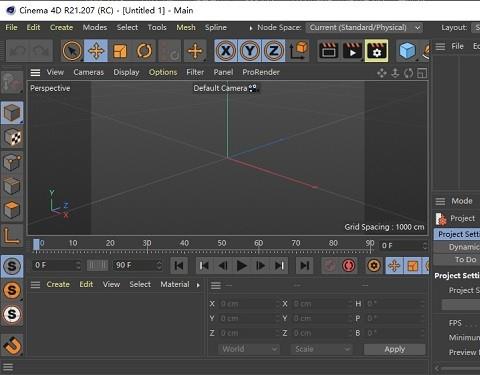The height and width of the screenshot is (375, 480).
Task: Enable the Axis mode L-shaped icon
Action: [x=12, y=235]
